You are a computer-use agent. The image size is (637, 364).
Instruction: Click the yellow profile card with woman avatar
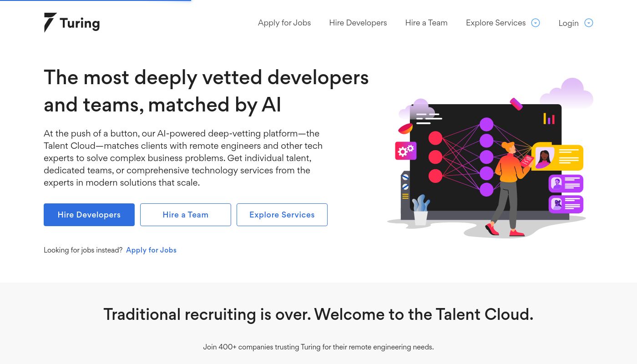557,157
